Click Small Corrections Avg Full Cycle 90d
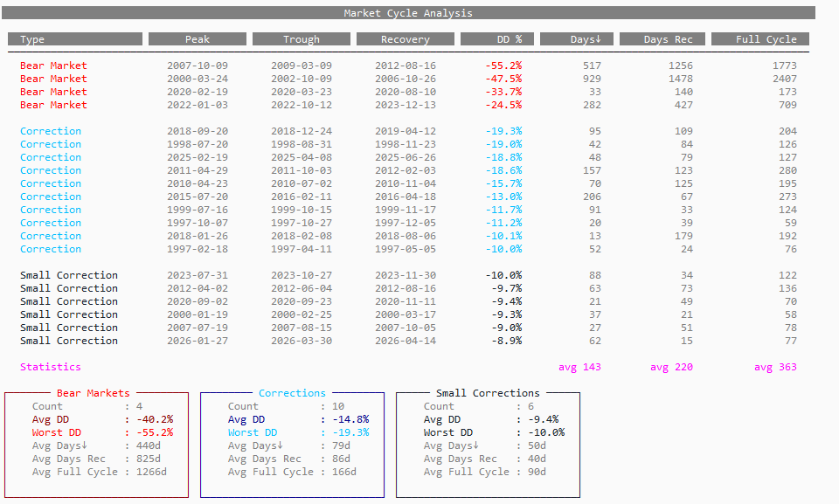 tap(537, 472)
